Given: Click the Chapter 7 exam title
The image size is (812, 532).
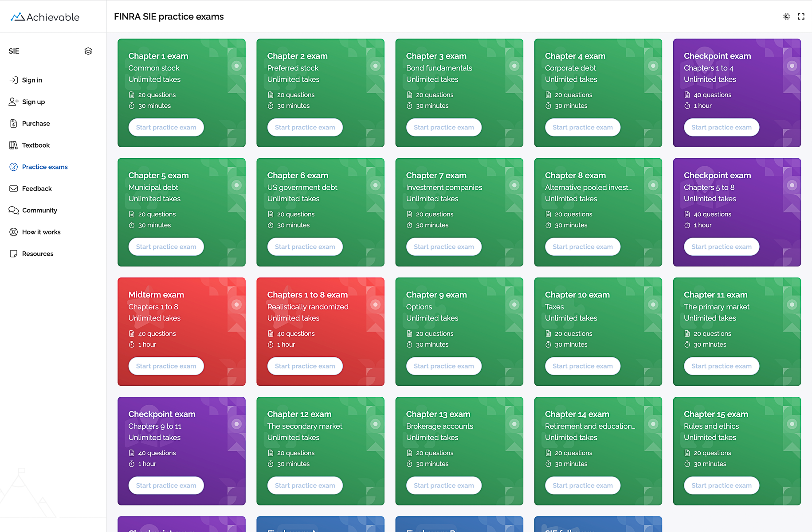Looking at the screenshot, I should click(x=436, y=175).
